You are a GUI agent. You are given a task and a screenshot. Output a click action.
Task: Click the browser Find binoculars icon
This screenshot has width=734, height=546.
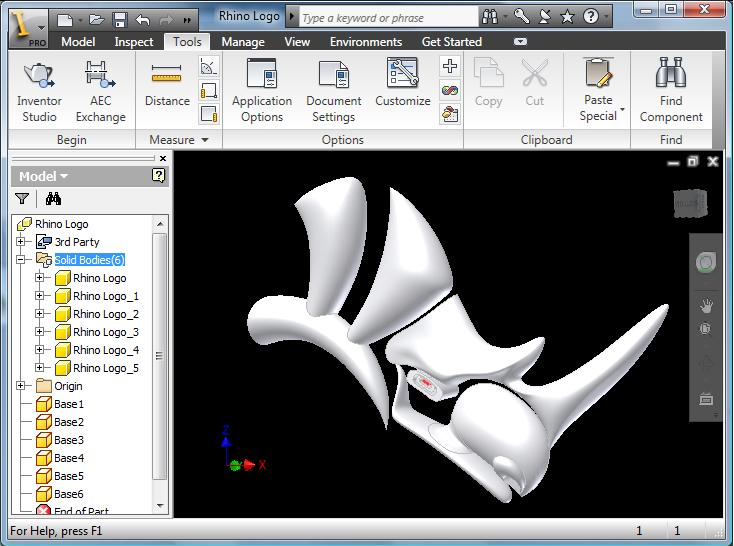(x=53, y=199)
